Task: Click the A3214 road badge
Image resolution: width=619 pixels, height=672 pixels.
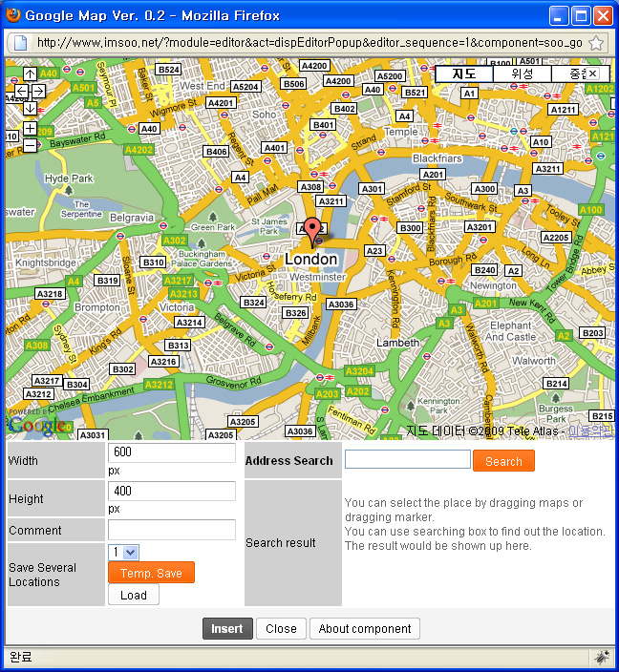Action: [x=189, y=323]
